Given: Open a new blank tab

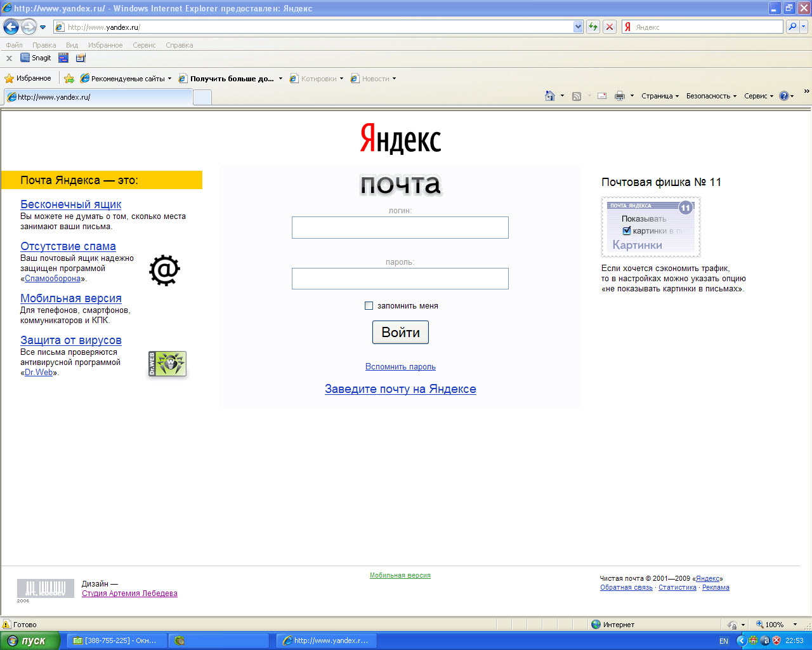Looking at the screenshot, I should (202, 97).
